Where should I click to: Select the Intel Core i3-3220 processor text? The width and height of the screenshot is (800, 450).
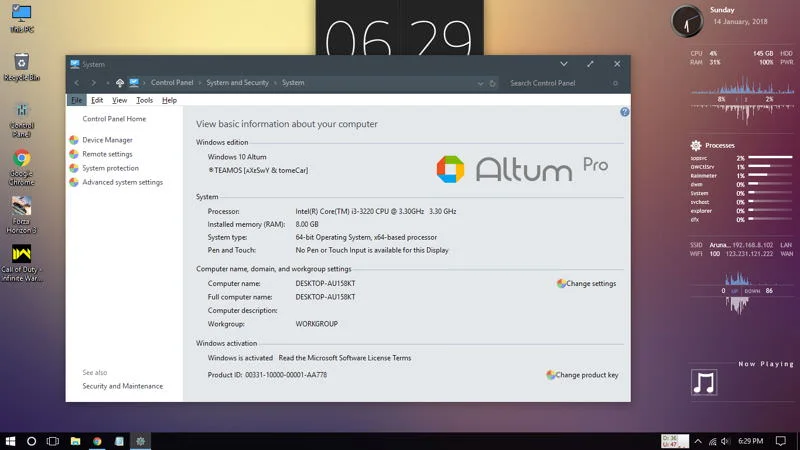(x=376, y=211)
